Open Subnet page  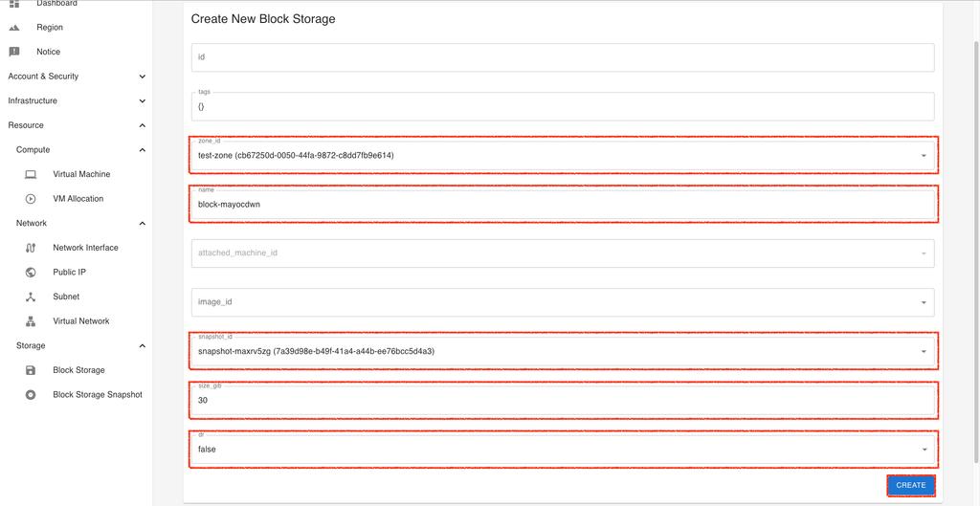[x=66, y=297]
